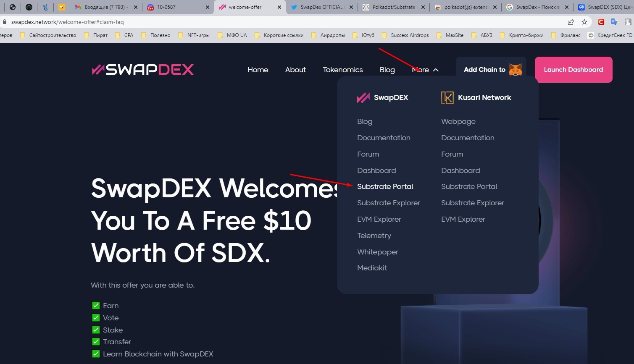Open the pinned panda face tab
The width and height of the screenshot is (634, 364).
click(29, 7)
